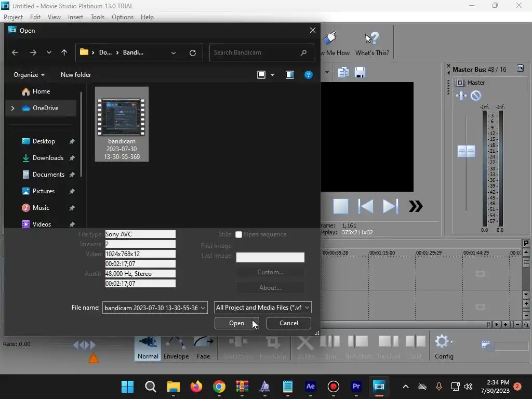532x399 pixels.
Task: Click the timeline zoom magnifier icon
Action: click(526, 325)
